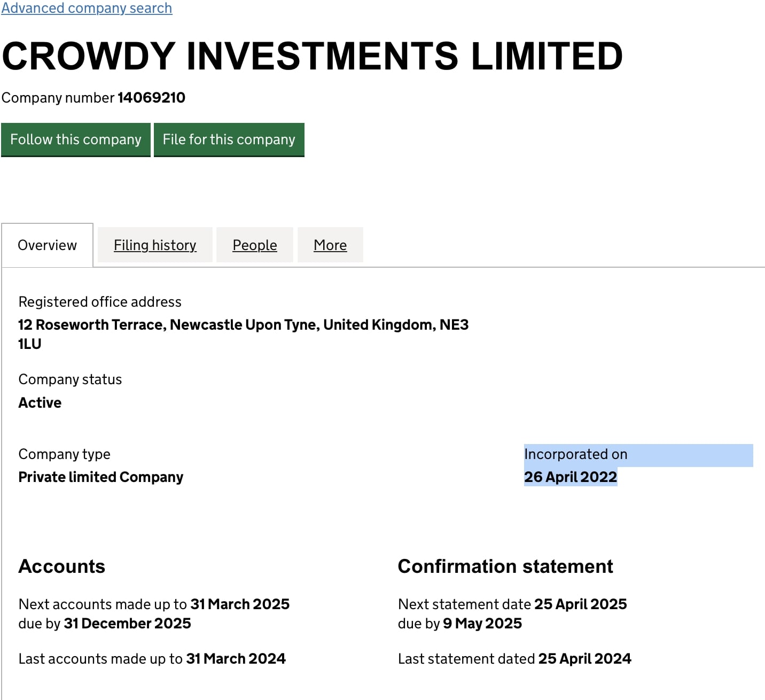This screenshot has height=700, width=765.
Task: Click next statement date 25 April 2025
Action: [581, 604]
